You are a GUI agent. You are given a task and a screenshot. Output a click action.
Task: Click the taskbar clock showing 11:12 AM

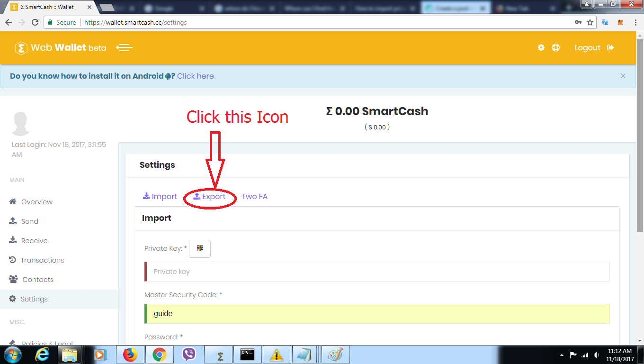point(620,355)
